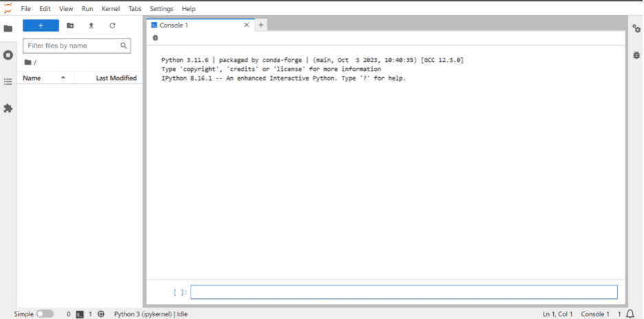This screenshot has width=644, height=319.
Task: Open the File Browser sidebar tab
Action: (x=8, y=29)
